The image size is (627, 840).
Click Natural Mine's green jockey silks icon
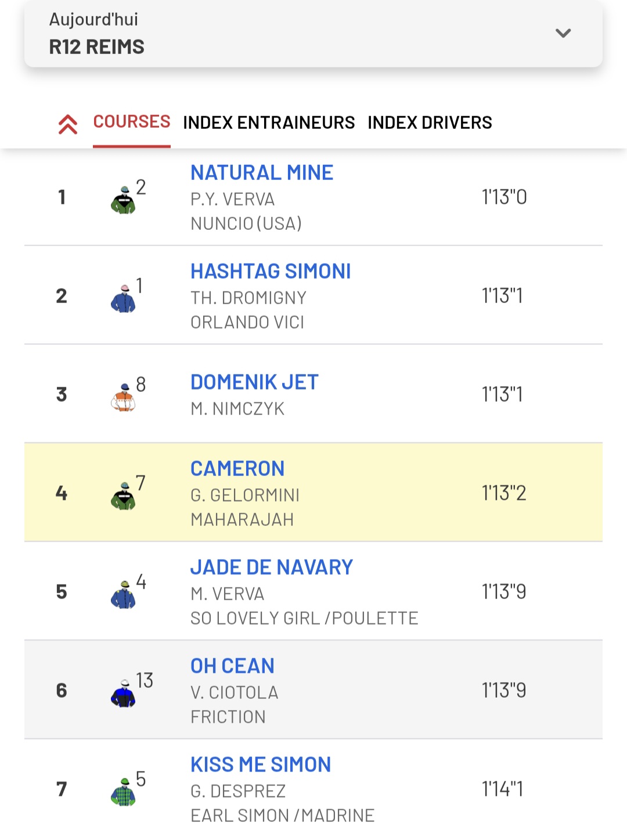123,200
